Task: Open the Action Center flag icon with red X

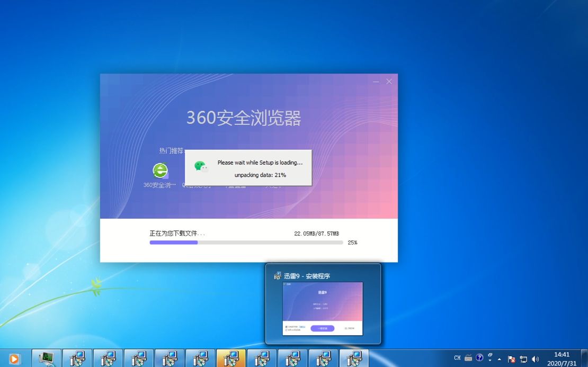Action: click(x=512, y=359)
